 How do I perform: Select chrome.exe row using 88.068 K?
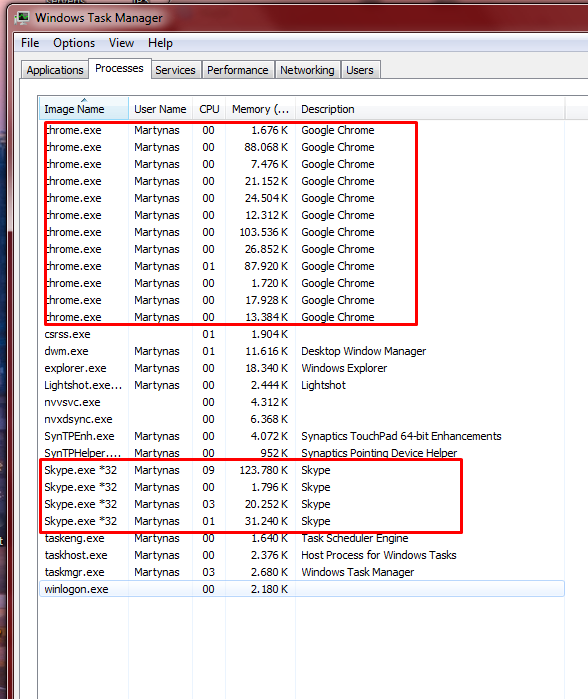pos(302,147)
